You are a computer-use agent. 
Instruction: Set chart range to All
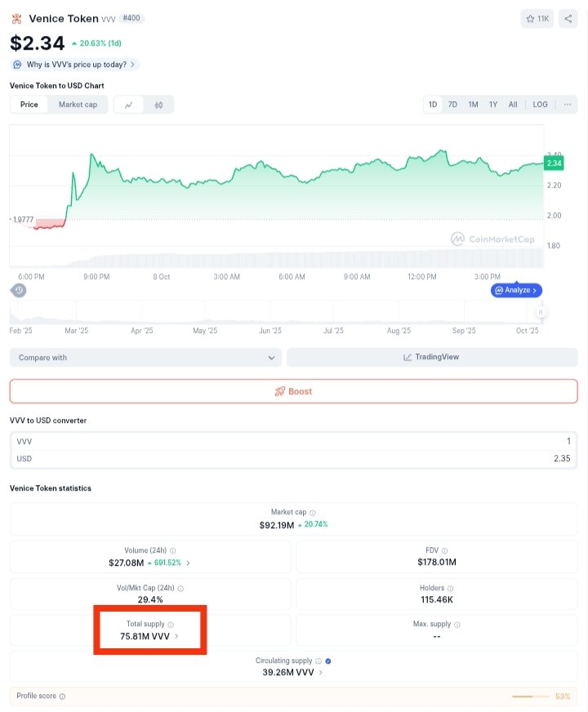(513, 105)
